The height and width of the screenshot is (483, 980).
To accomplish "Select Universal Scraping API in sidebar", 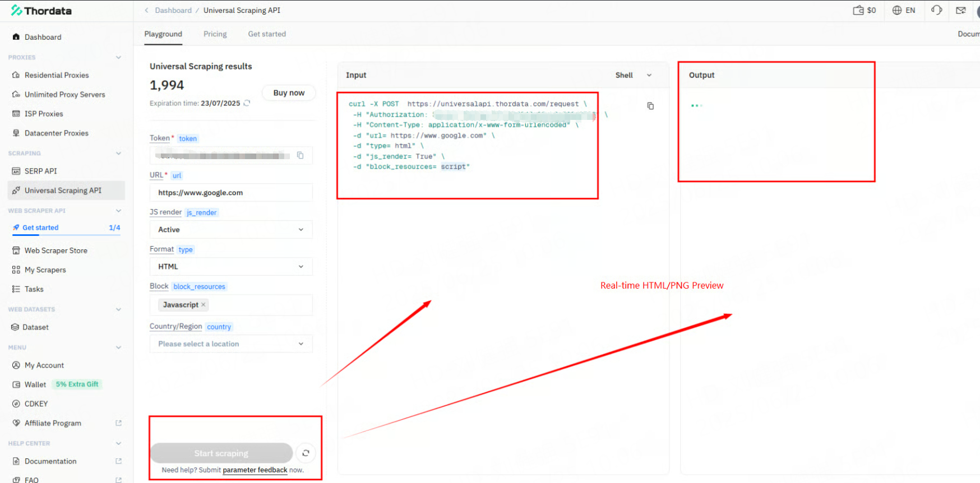I will tap(67, 191).
